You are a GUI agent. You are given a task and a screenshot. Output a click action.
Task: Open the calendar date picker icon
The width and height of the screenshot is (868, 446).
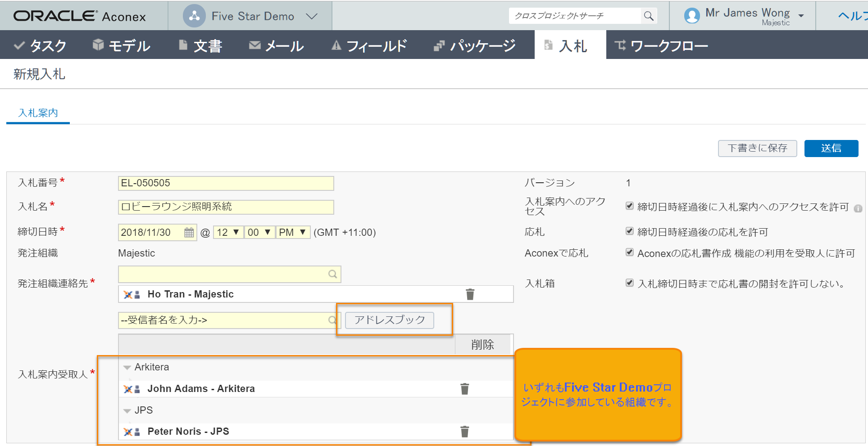(x=189, y=233)
